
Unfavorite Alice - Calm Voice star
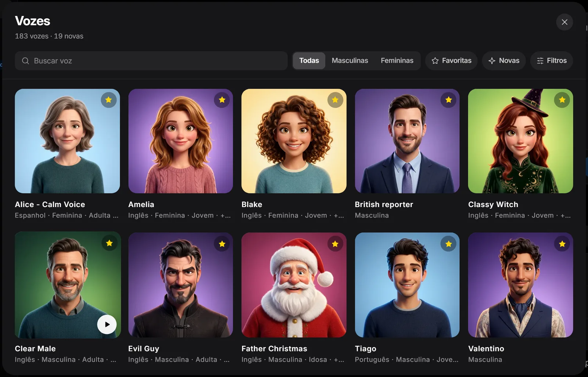[x=109, y=100]
